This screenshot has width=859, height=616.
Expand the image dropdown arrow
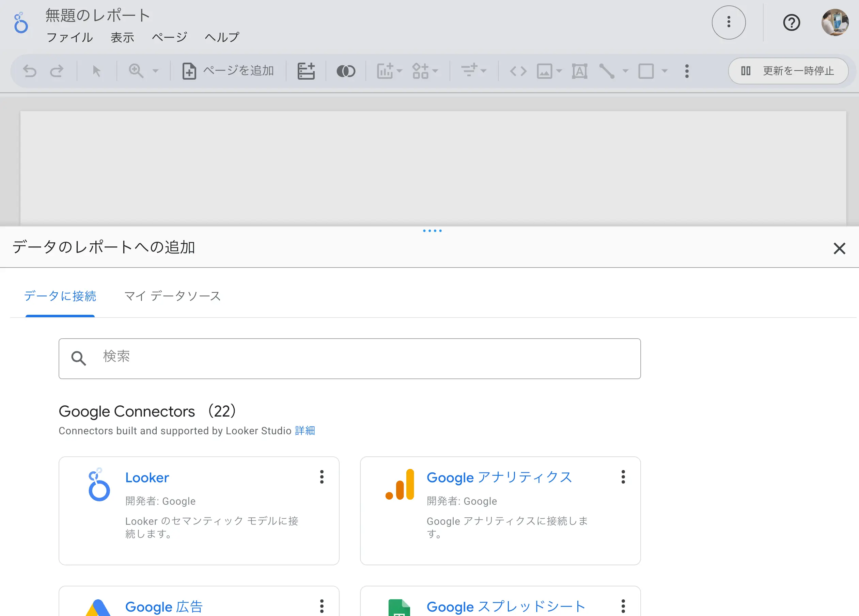coord(559,71)
